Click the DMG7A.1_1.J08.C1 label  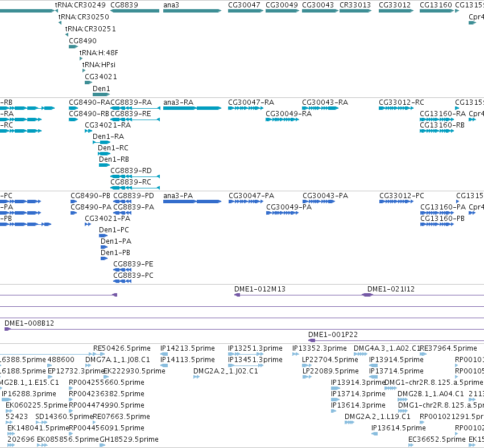(118, 360)
